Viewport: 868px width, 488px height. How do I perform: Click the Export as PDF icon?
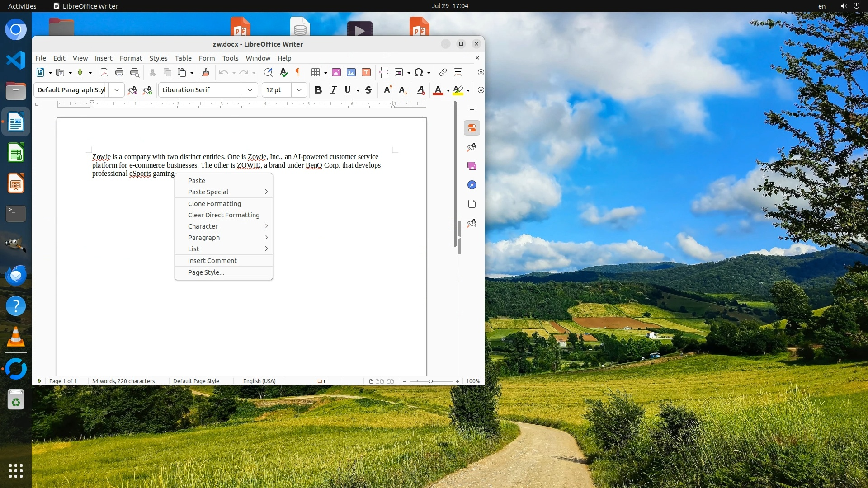(x=104, y=72)
